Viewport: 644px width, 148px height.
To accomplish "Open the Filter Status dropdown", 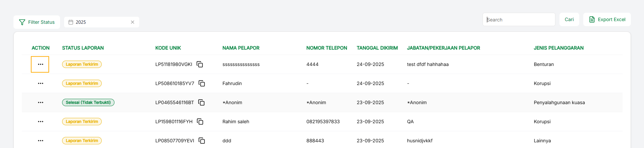I will tap(37, 22).
